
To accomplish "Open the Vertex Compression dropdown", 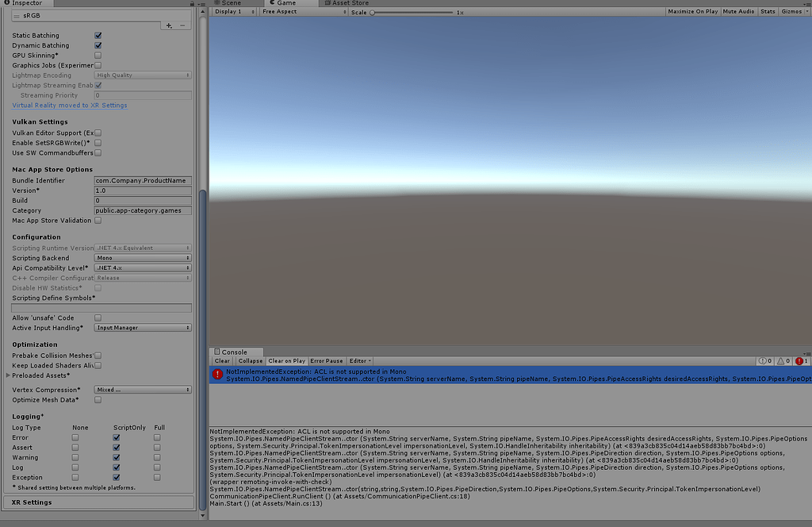I will pyautogui.click(x=142, y=390).
